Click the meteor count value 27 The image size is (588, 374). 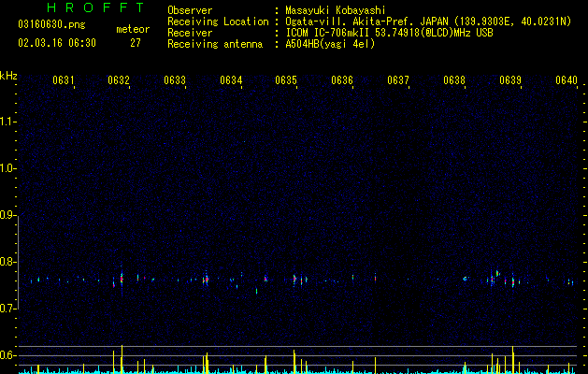click(136, 43)
